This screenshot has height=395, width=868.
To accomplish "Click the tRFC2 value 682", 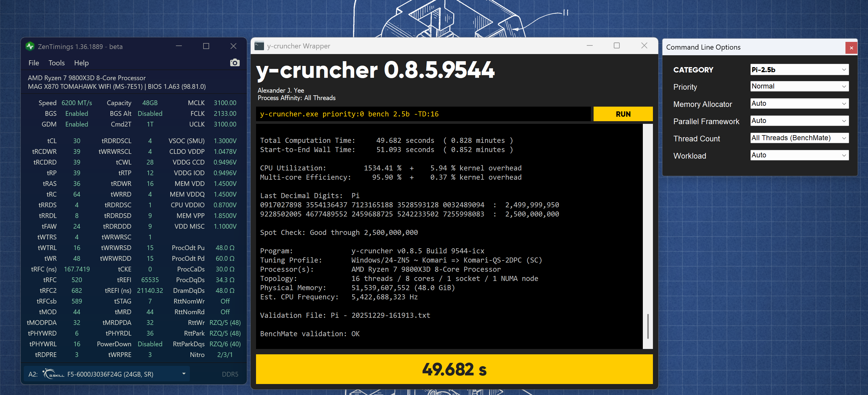I will pos(77,291).
